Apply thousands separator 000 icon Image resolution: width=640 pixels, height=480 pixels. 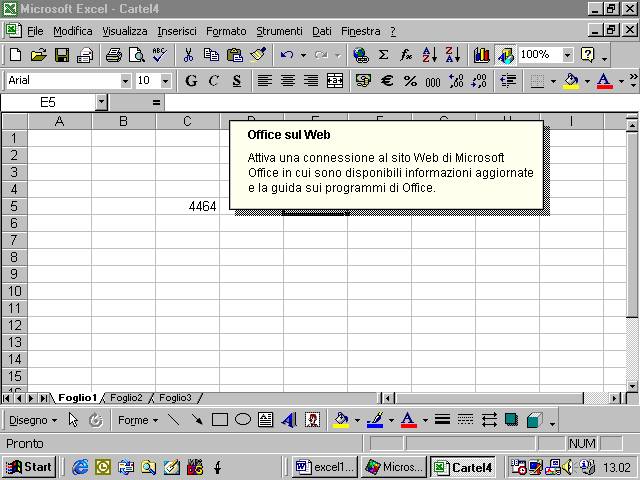(433, 81)
